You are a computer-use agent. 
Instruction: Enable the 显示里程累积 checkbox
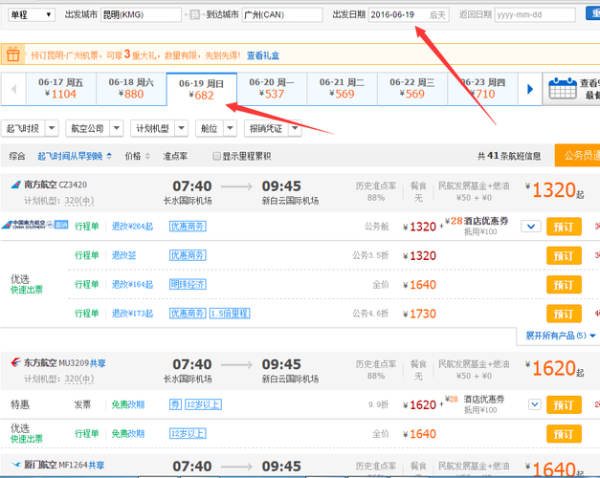pyautogui.click(x=217, y=156)
